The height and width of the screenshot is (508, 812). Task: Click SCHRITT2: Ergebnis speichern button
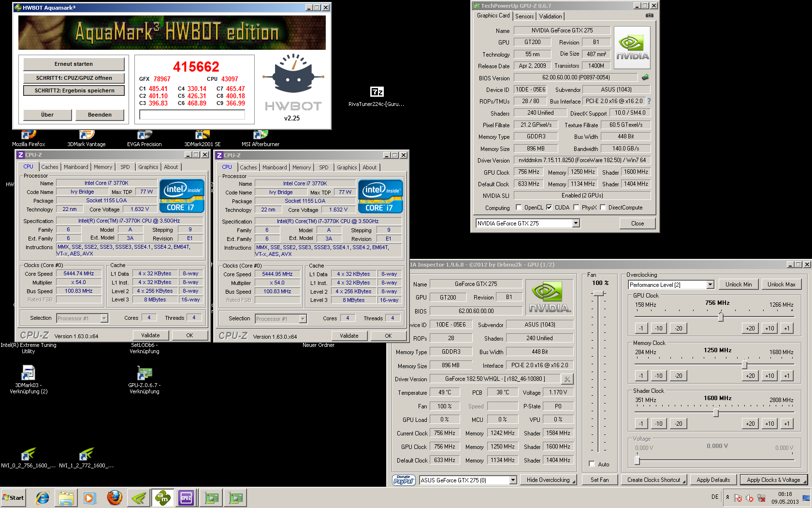(x=74, y=90)
